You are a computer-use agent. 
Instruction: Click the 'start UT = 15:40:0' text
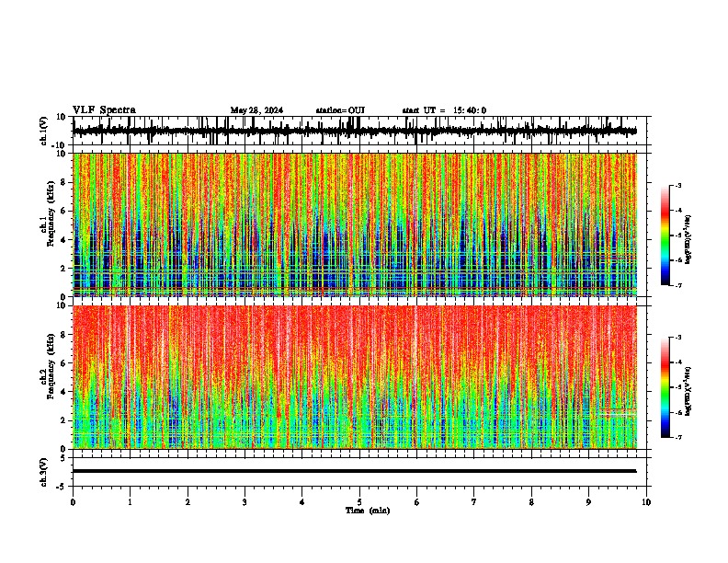click(x=444, y=110)
